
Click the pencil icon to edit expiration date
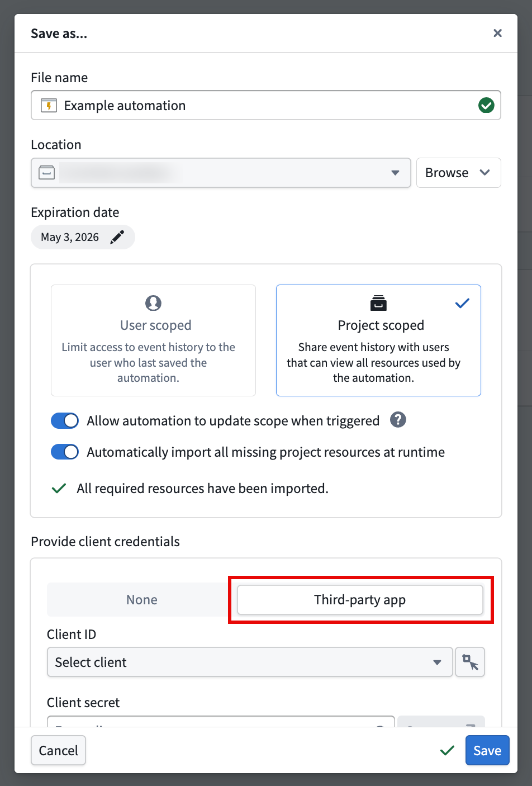[x=117, y=237]
